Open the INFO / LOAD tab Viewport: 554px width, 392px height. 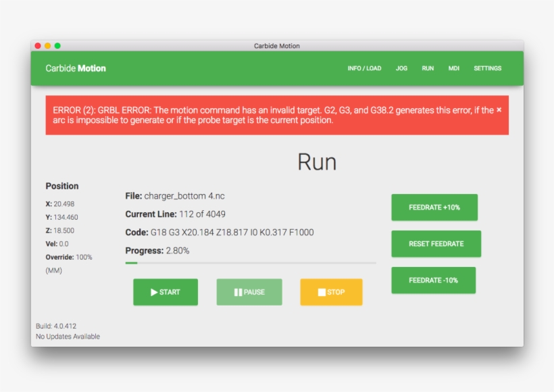coord(364,68)
